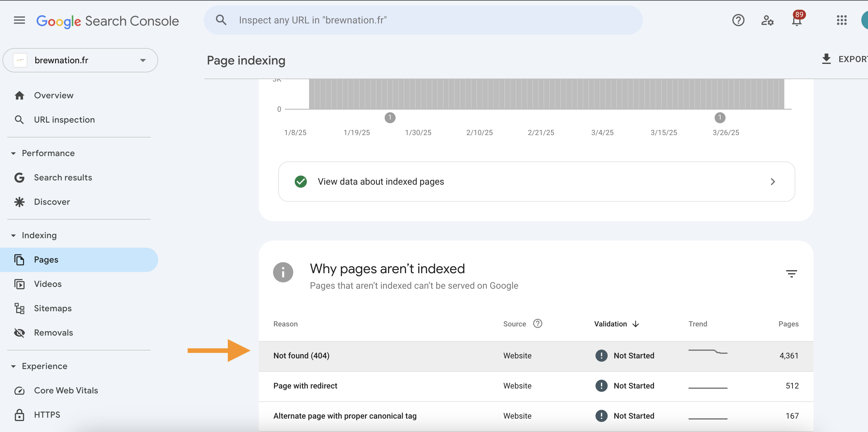The image size is (868, 432).
Task: Click the Pages documents icon
Action: pyautogui.click(x=19, y=260)
